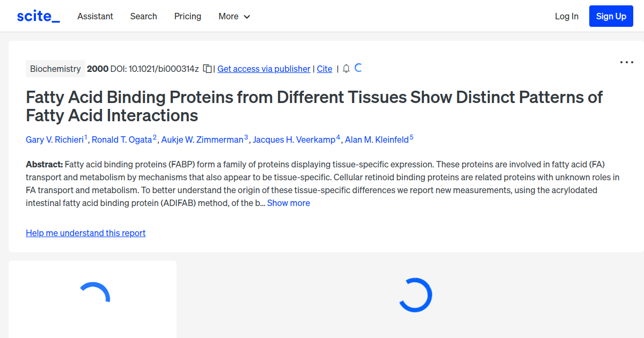Open author Jacques H. Veerkamp
644x338 pixels.
pyautogui.click(x=294, y=139)
